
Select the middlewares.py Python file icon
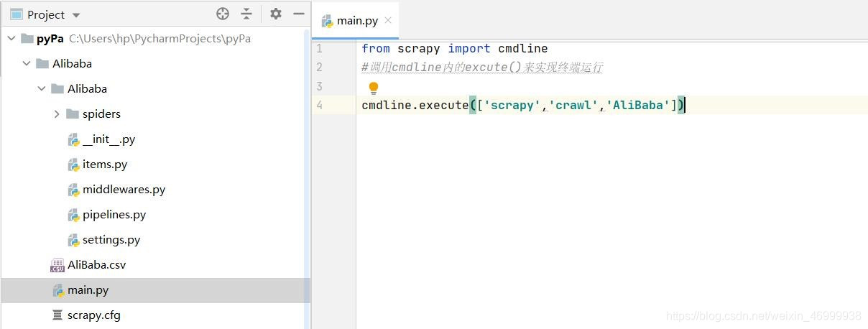[73, 190]
